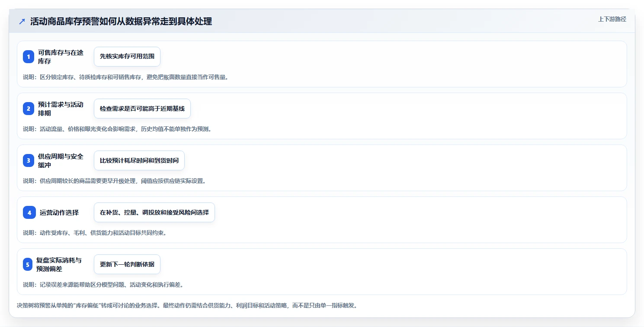Click the note about 区分锁定库存、待质检库存

125,77
